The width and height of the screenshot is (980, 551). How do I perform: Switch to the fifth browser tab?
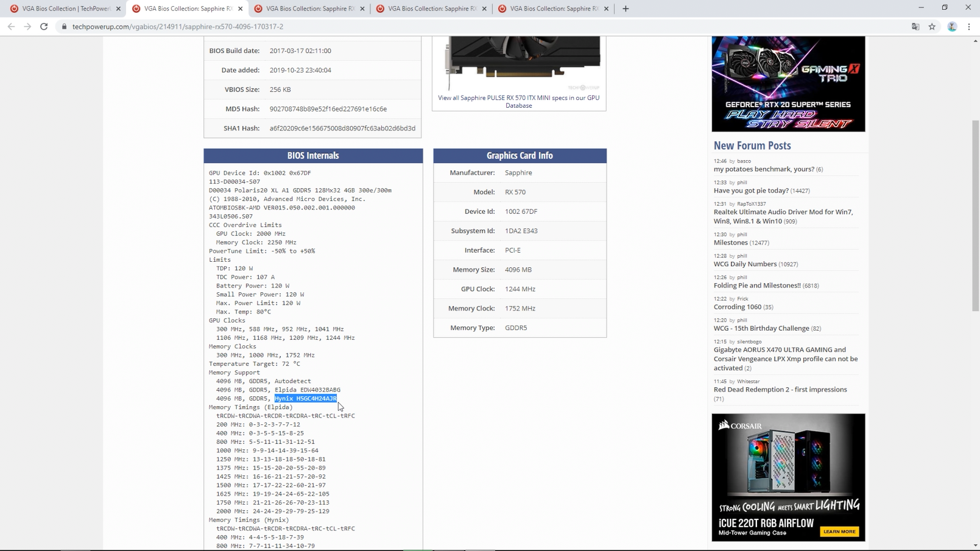click(x=553, y=9)
